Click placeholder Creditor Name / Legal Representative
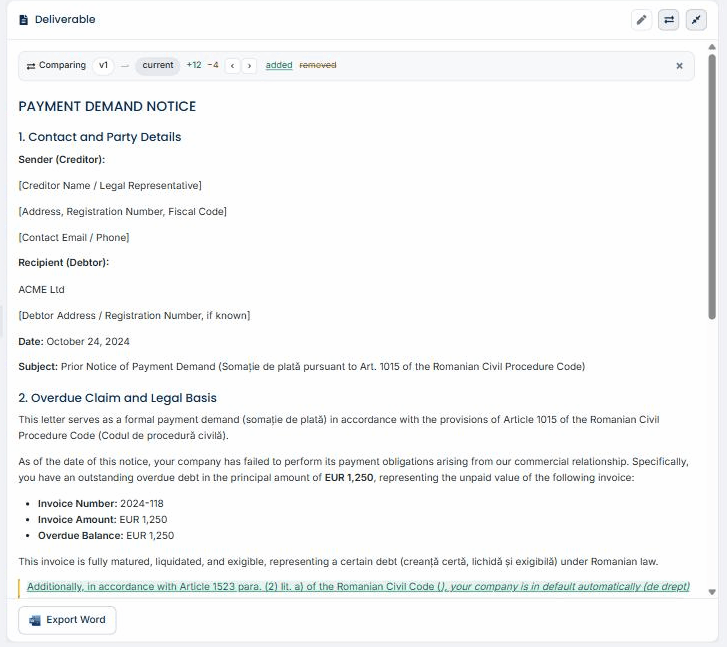Image resolution: width=727 pixels, height=647 pixels. [x=110, y=186]
